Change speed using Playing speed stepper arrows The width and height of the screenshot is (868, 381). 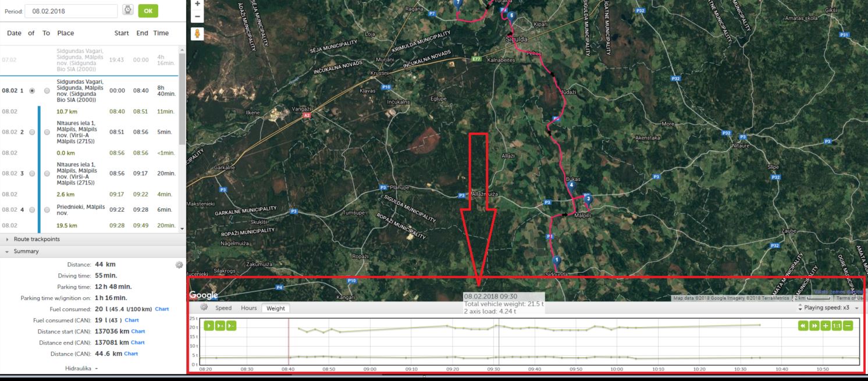tap(800, 308)
